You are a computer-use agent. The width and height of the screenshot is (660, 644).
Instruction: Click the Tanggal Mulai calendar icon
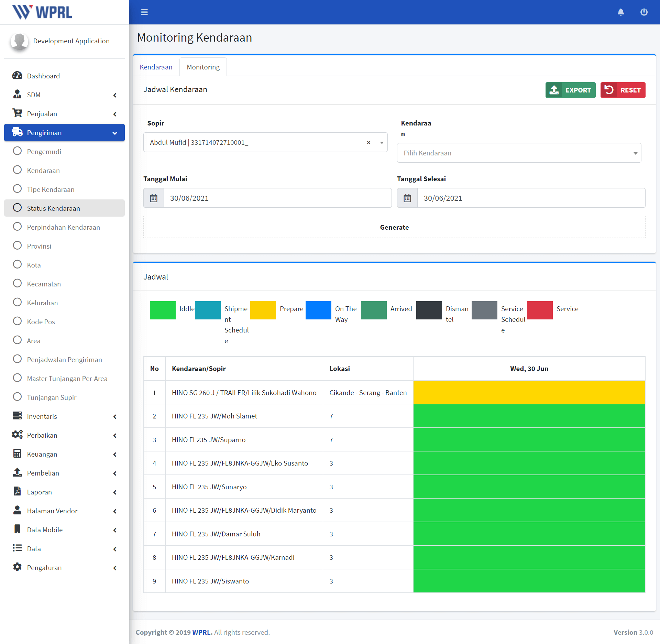154,198
